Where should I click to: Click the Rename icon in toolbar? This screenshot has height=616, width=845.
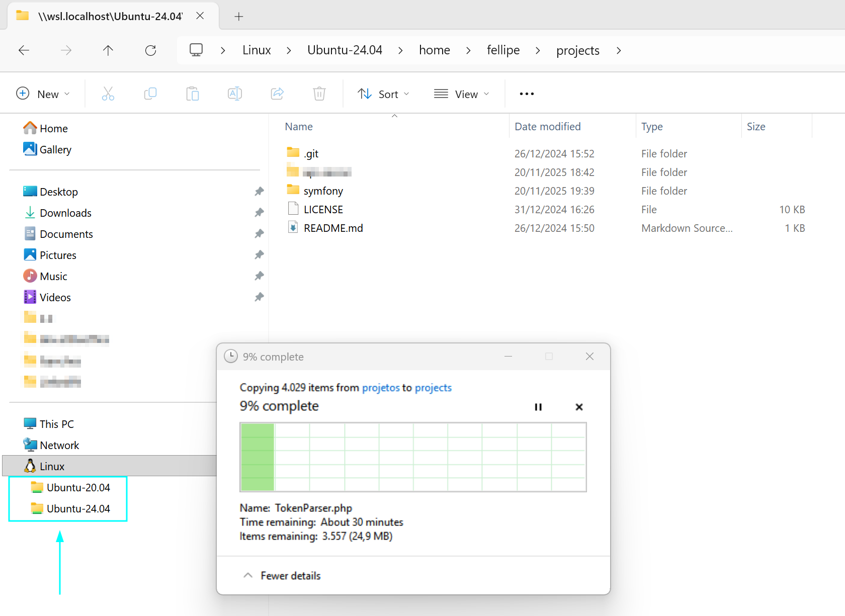point(235,94)
